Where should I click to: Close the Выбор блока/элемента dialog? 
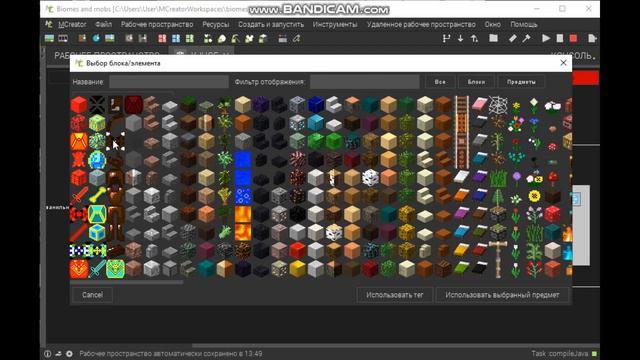point(563,63)
